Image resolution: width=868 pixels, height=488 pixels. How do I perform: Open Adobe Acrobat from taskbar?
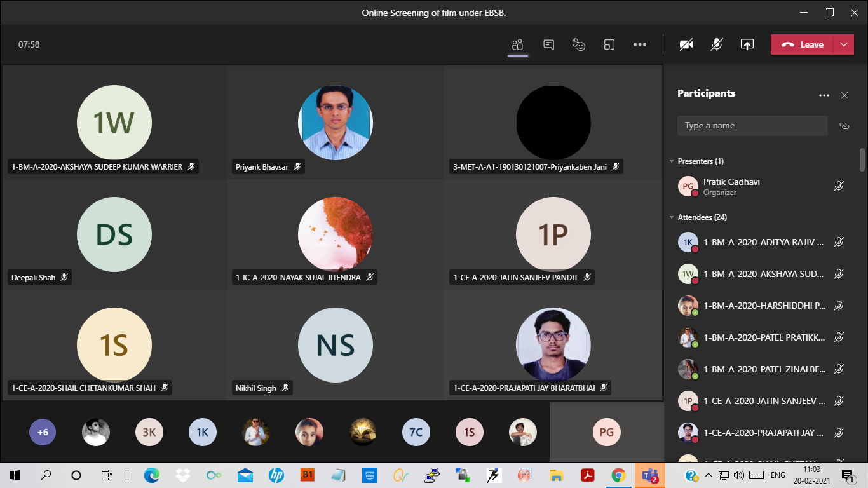tap(587, 475)
